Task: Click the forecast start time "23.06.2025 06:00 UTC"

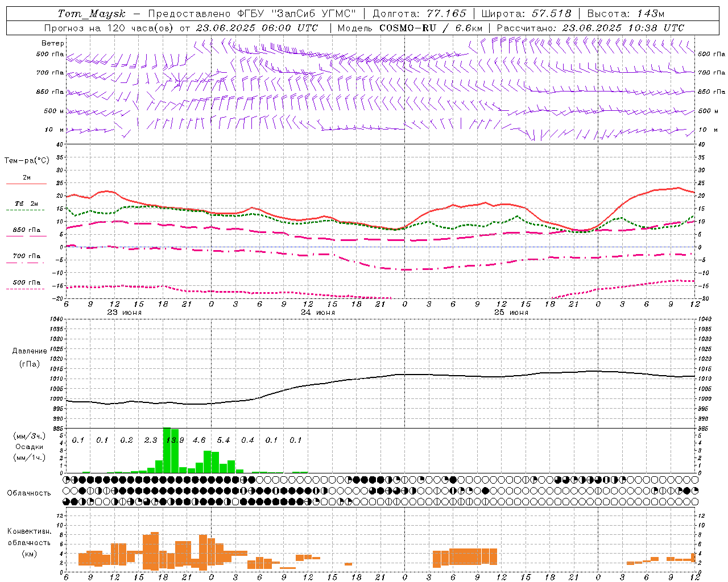Action: (257, 28)
